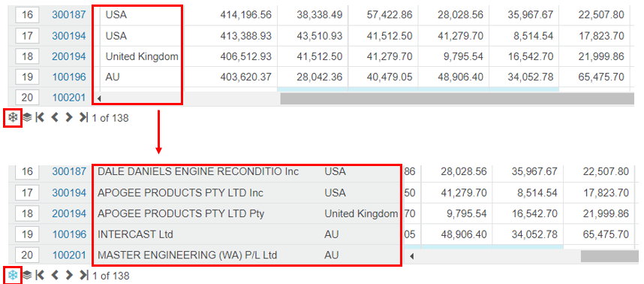Go to first page in top grid

click(41, 118)
